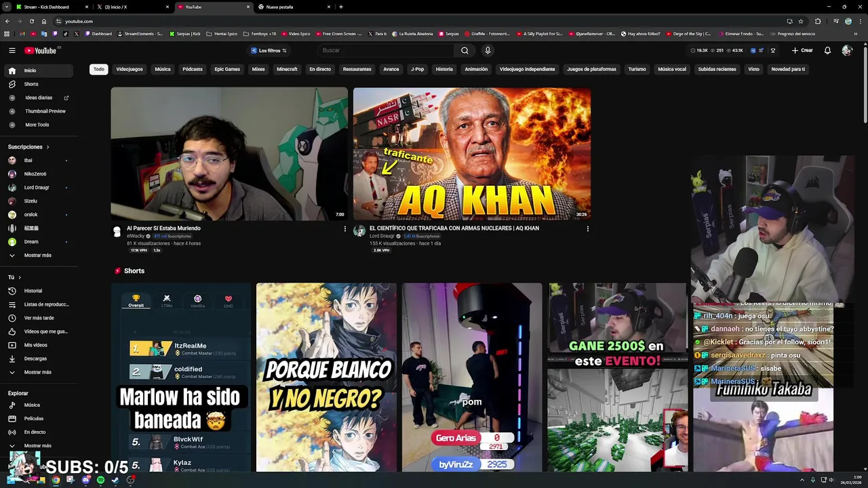This screenshot has width=868, height=488.
Task: Expand Mostrar más under Explorar
Action: click(38, 446)
